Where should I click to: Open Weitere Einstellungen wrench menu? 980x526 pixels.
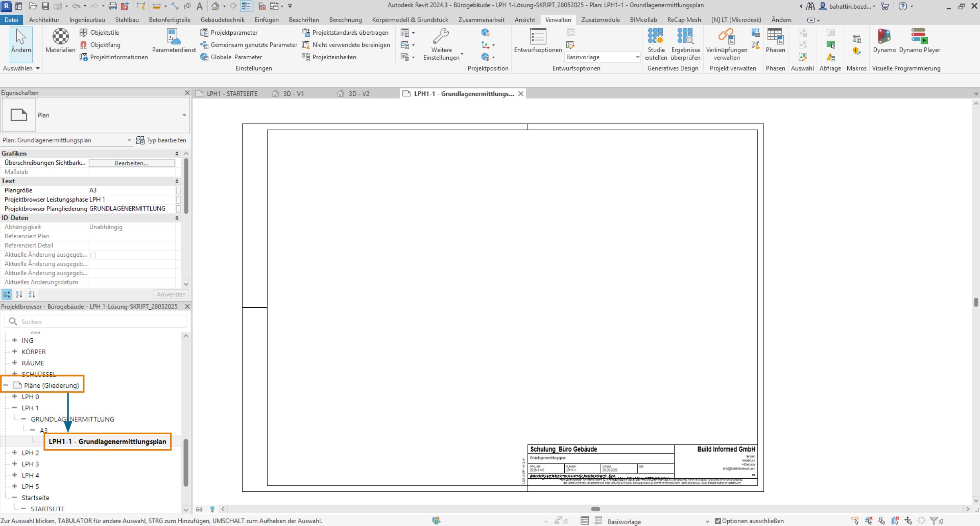pyautogui.click(x=441, y=44)
